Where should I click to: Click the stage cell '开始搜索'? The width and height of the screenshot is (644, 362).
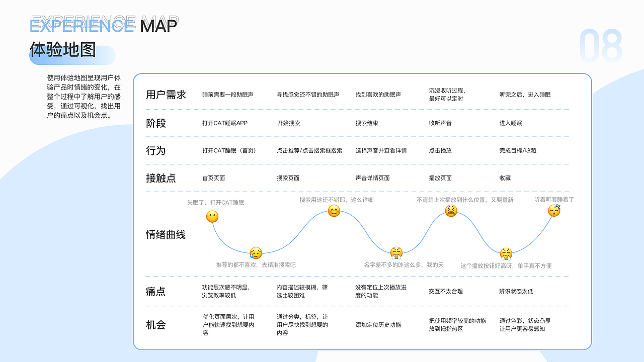(x=289, y=123)
